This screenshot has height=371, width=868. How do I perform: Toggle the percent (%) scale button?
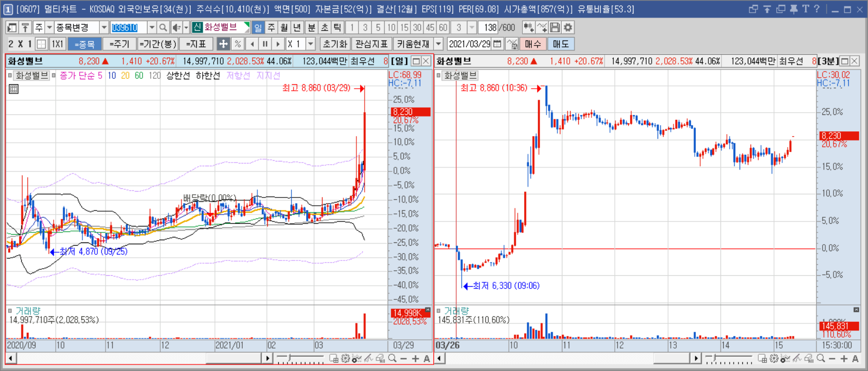237,44
